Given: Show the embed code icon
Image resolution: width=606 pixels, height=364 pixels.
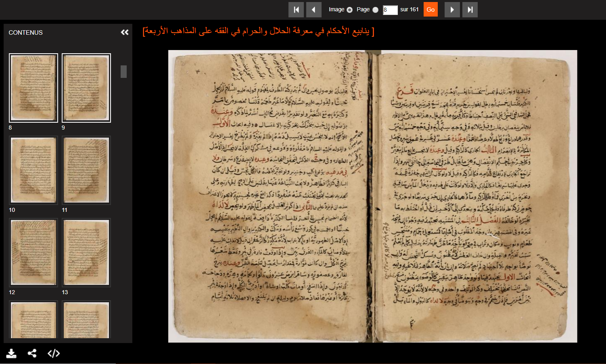Looking at the screenshot, I should pyautogui.click(x=54, y=354).
